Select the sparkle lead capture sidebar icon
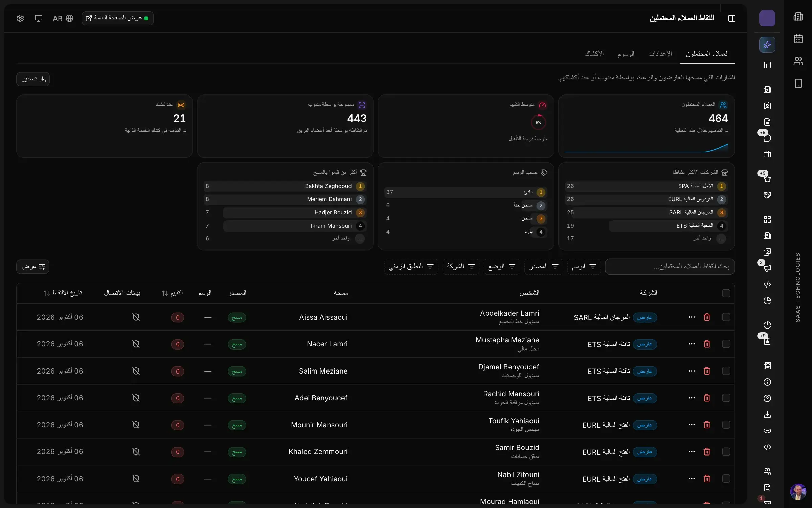Screen dimensions: 812x508 [767, 45]
